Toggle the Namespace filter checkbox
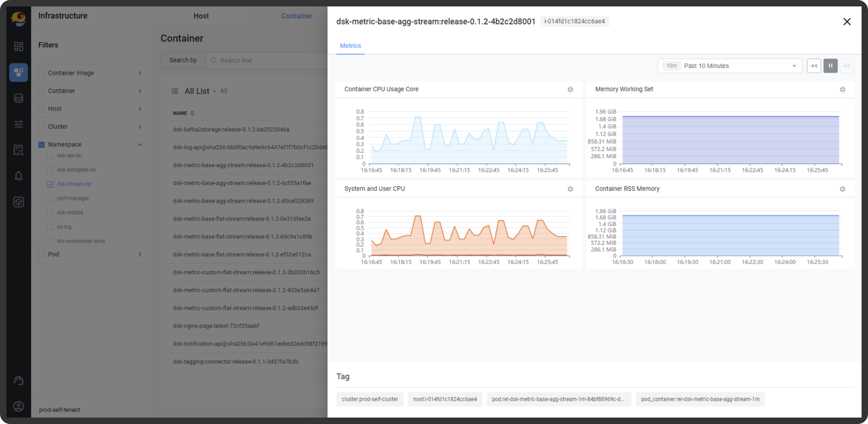This screenshot has width=868, height=424. click(x=42, y=145)
